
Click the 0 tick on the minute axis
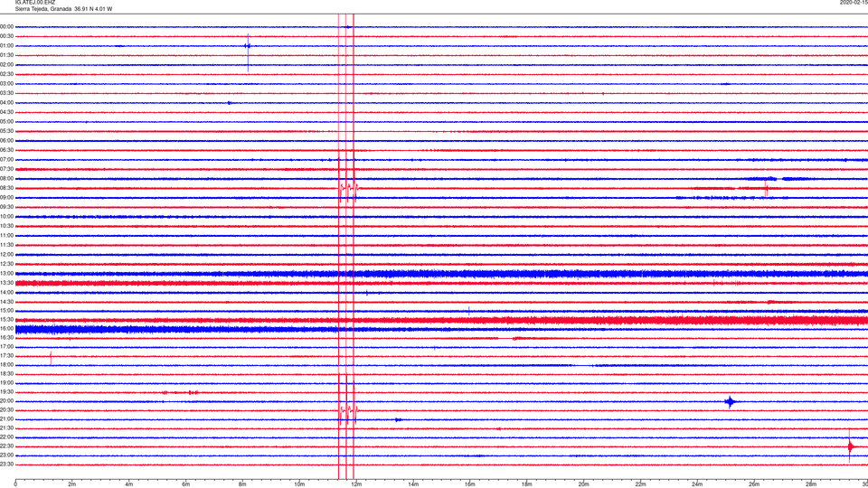coord(15,484)
